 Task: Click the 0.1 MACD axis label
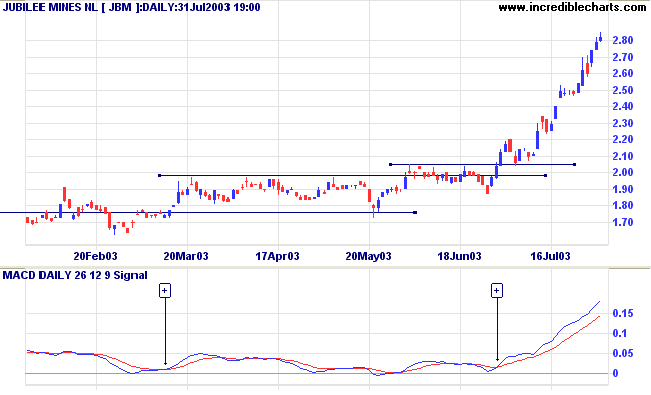pyautogui.click(x=620, y=333)
